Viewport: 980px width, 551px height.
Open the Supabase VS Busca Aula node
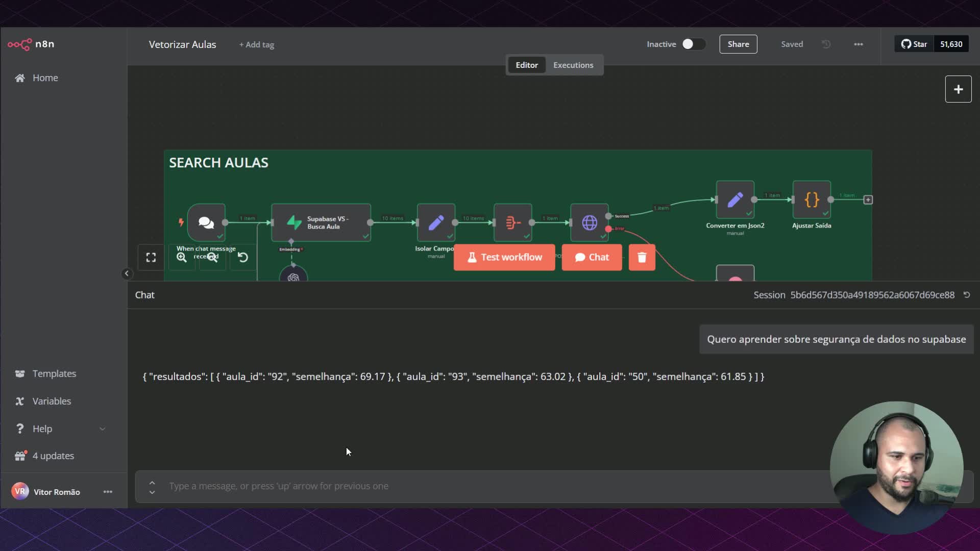(321, 222)
